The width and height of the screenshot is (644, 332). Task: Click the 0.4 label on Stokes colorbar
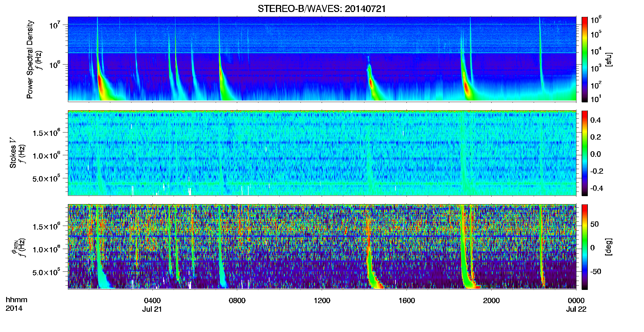tap(595, 120)
